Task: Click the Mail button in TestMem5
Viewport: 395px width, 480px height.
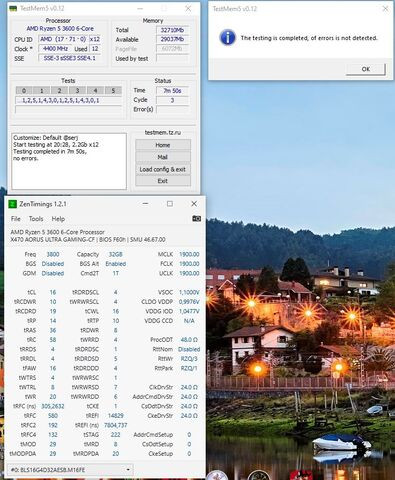Action: pyautogui.click(x=163, y=157)
